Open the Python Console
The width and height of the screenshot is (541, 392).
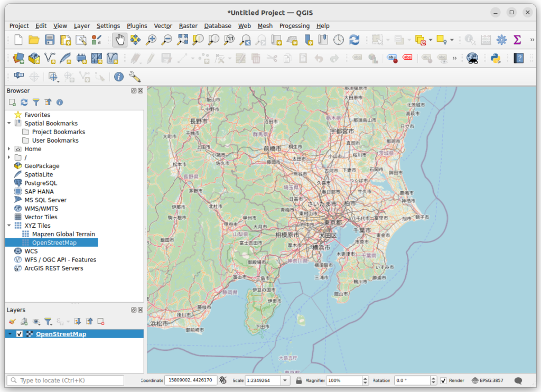496,58
